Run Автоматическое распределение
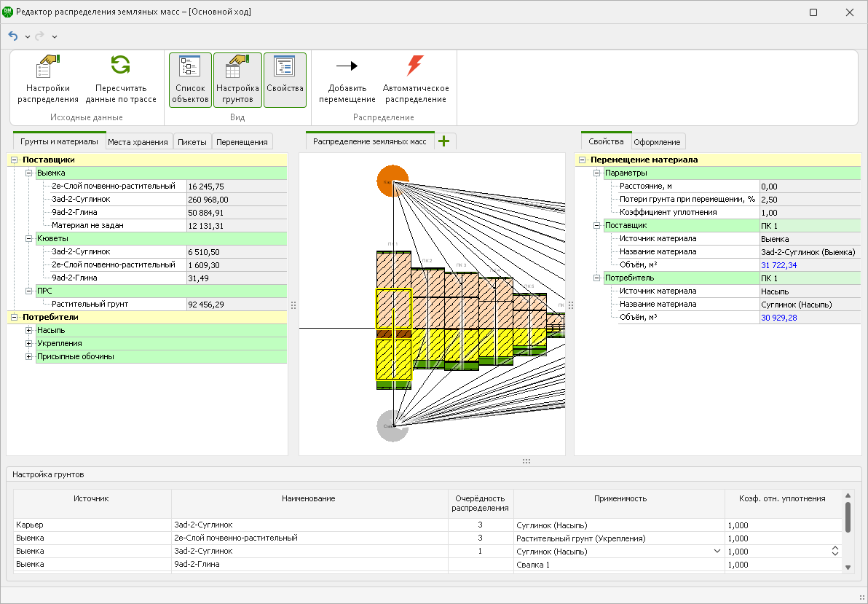 pyautogui.click(x=415, y=66)
